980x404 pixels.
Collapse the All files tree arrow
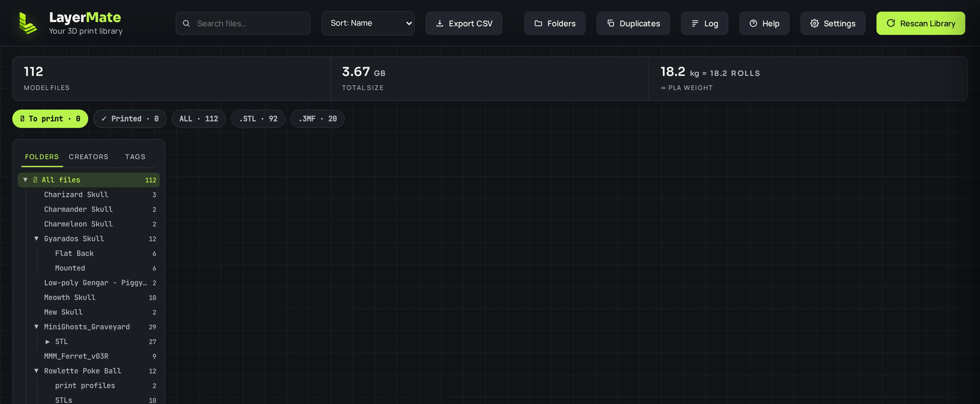[25, 180]
